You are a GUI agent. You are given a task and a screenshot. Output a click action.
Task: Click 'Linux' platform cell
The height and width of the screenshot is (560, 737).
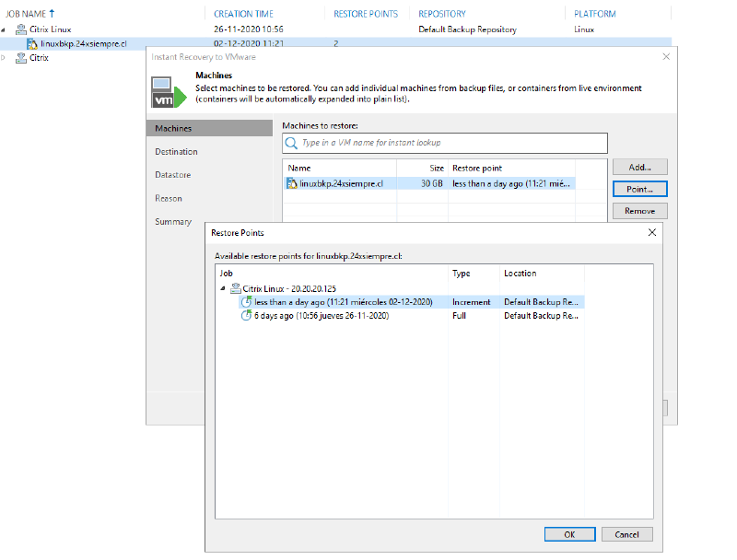coord(584,29)
